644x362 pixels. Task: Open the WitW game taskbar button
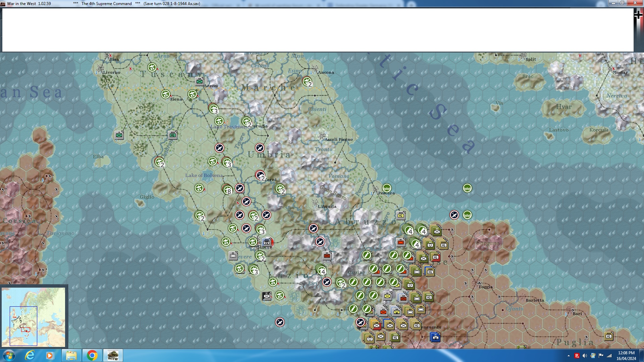(x=113, y=355)
